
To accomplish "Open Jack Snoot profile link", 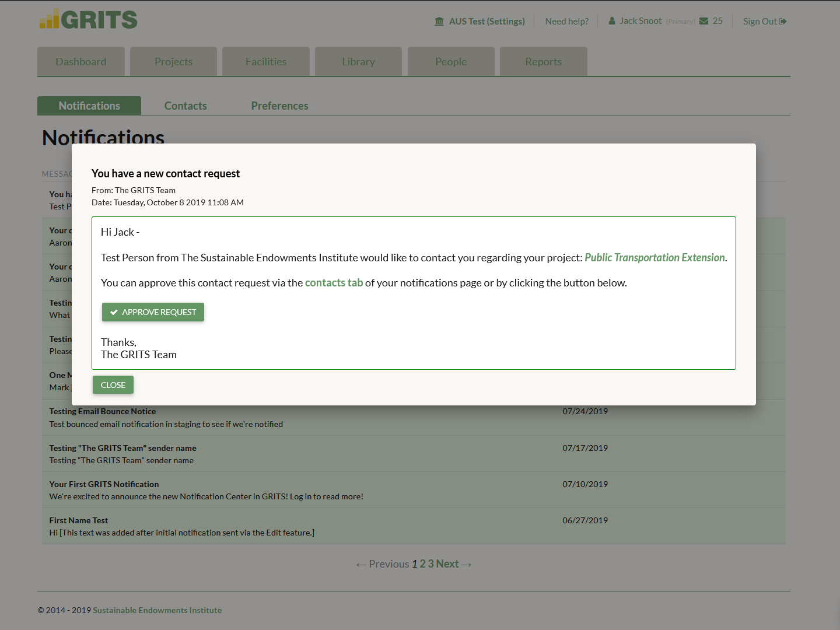I will (640, 21).
